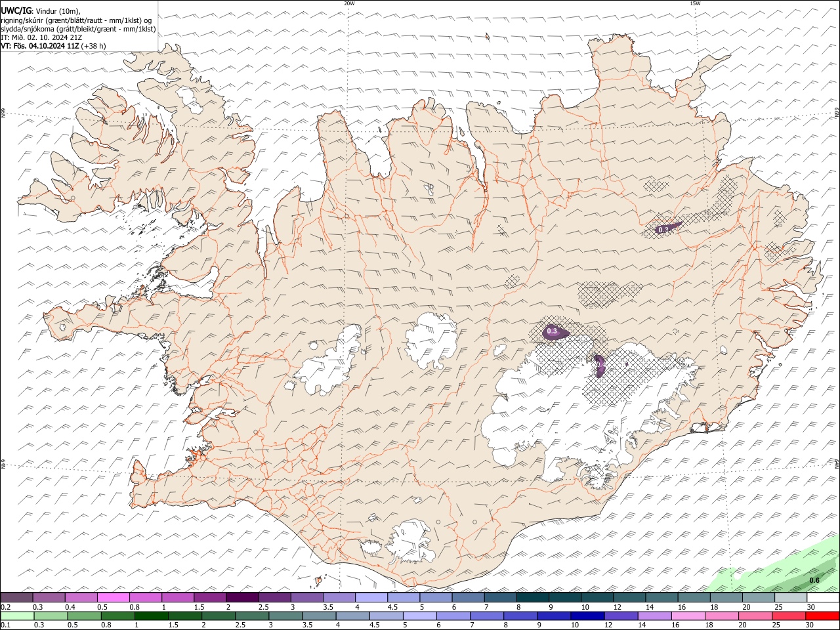Pick the 0.5 green swatch in lower legend row
Screen dimensions: 840x630
84,616
